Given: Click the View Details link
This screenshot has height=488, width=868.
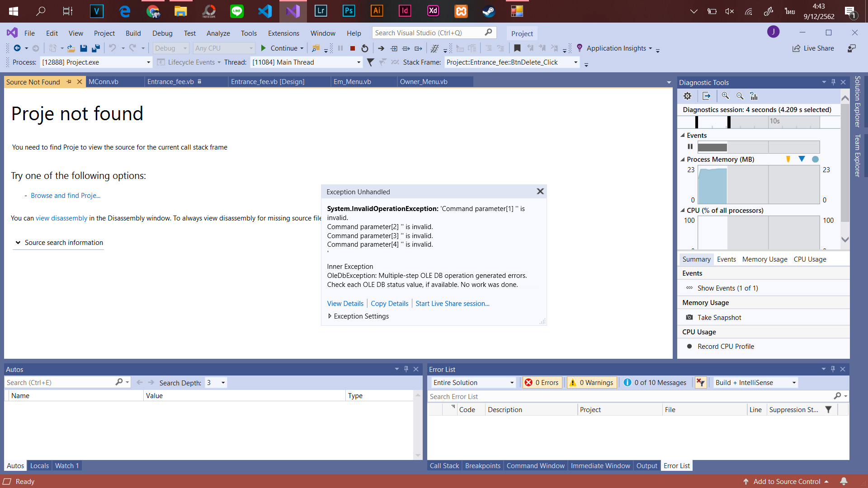Looking at the screenshot, I should [345, 304].
